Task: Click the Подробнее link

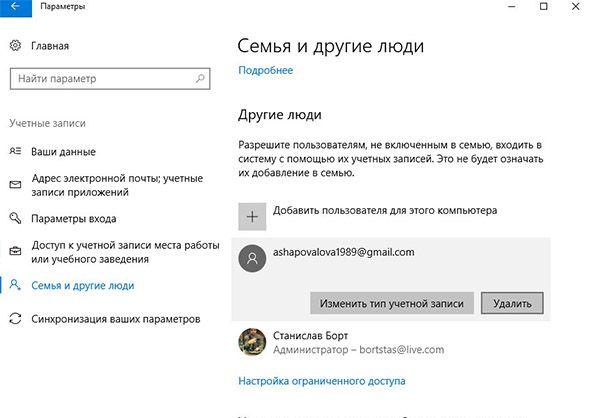Action: pyautogui.click(x=266, y=70)
